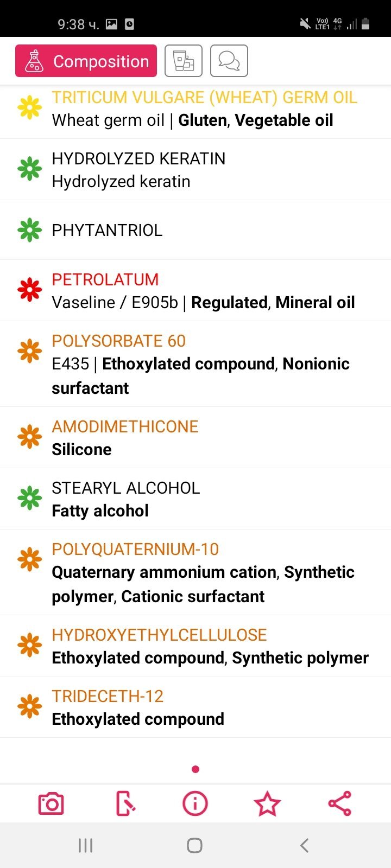Switch to the products tab icon
The height and width of the screenshot is (868, 391).
[184, 61]
